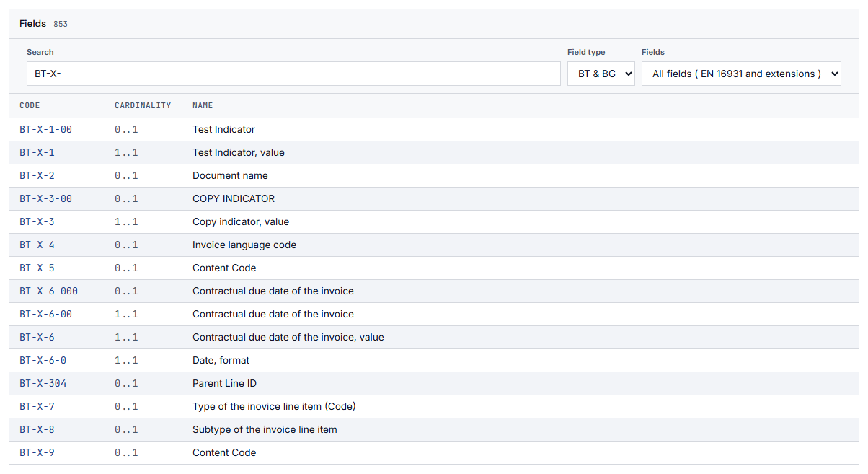Select 'Subtype of the invoice line item'

(x=265, y=430)
